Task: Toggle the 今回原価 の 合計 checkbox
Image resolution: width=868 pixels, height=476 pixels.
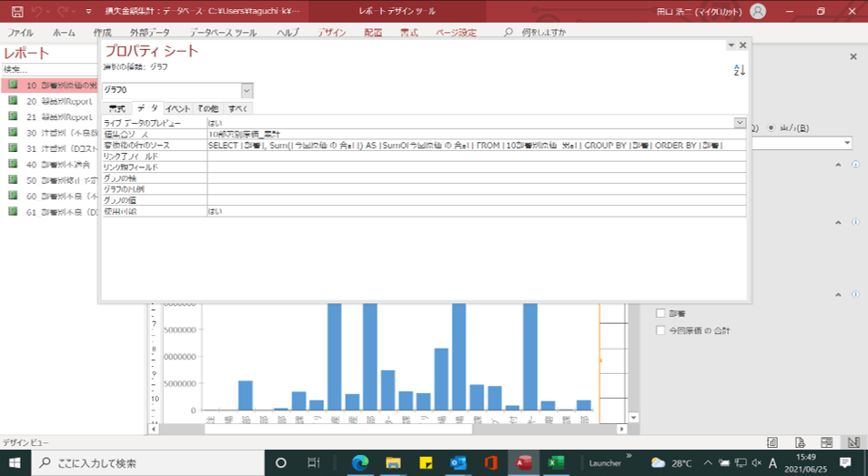Action: (660, 330)
